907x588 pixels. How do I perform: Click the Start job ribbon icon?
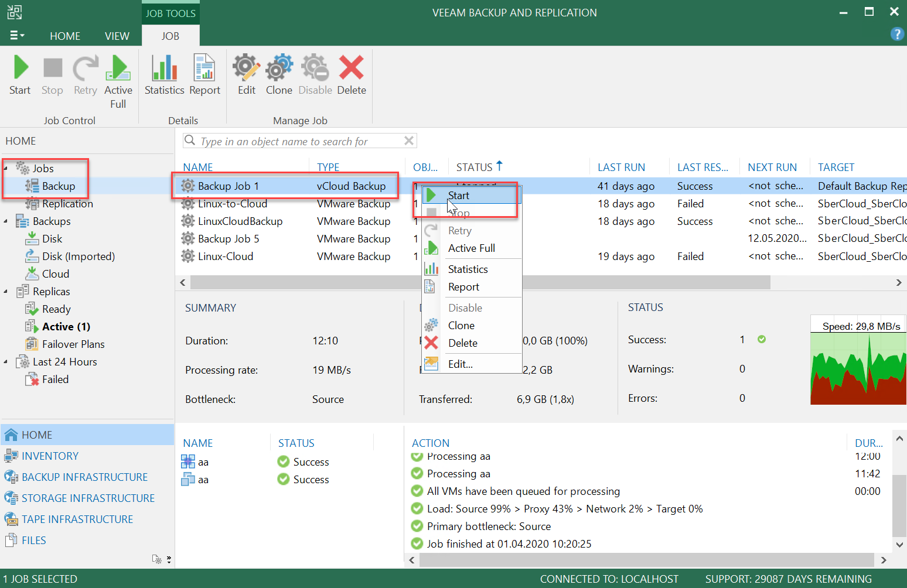21,68
